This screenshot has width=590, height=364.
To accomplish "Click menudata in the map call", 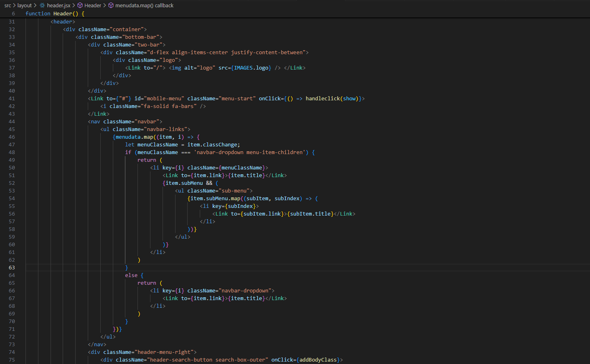I will tap(128, 137).
